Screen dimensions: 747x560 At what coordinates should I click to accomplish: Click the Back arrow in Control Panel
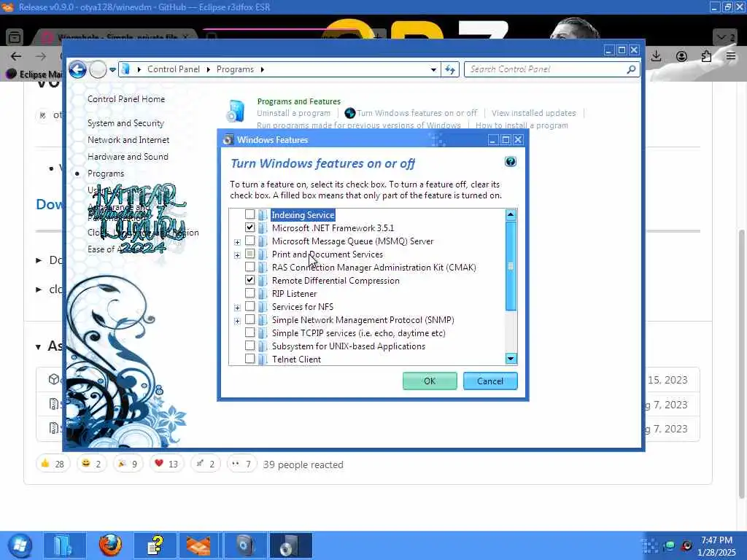point(77,69)
